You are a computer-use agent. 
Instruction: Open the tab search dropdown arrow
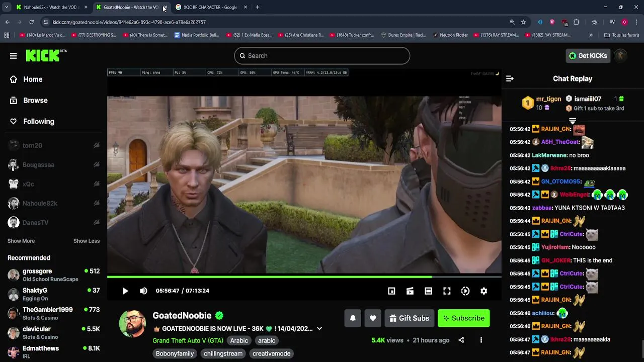point(6,7)
